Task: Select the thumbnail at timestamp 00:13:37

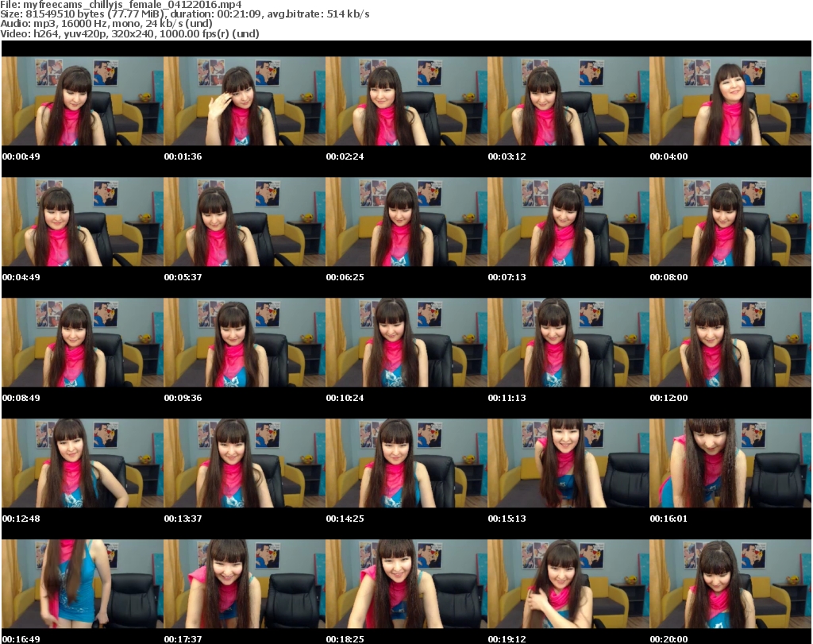Action: 245,464
